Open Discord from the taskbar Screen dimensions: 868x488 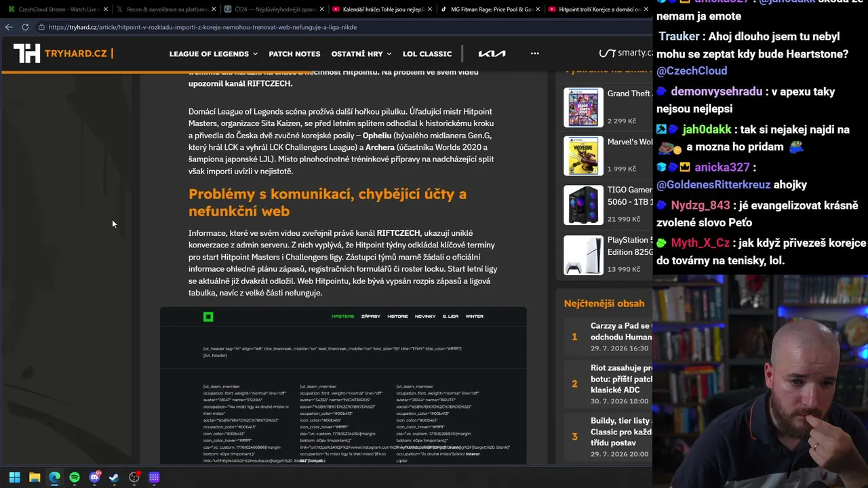pos(94,477)
